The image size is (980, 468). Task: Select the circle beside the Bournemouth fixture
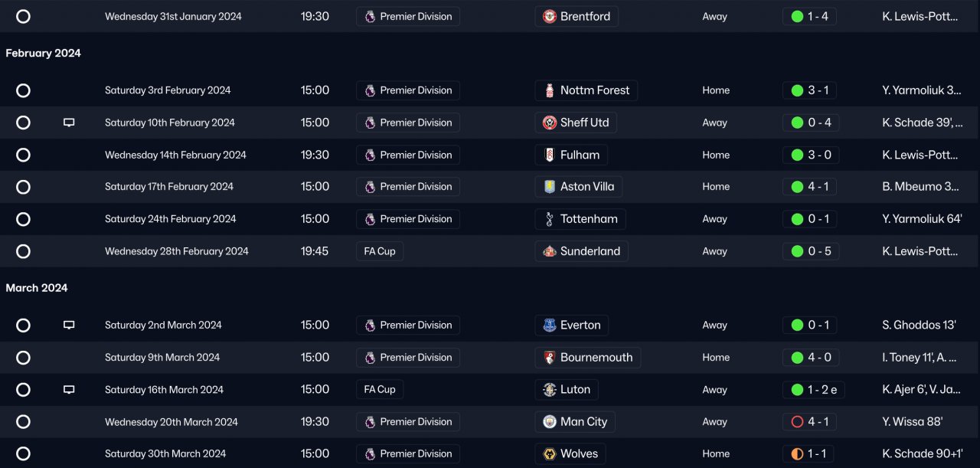(x=23, y=358)
